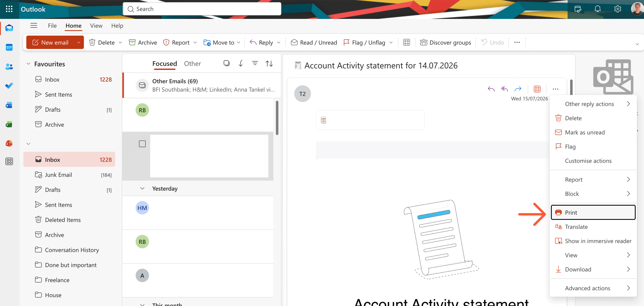Select Show in immersive reader
The height and width of the screenshot is (306, 644).
click(x=593, y=241)
